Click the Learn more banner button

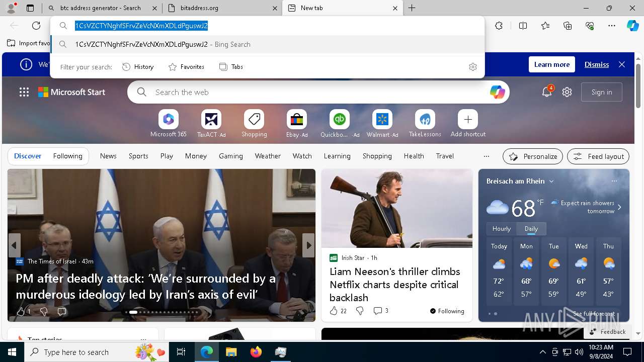click(x=552, y=64)
